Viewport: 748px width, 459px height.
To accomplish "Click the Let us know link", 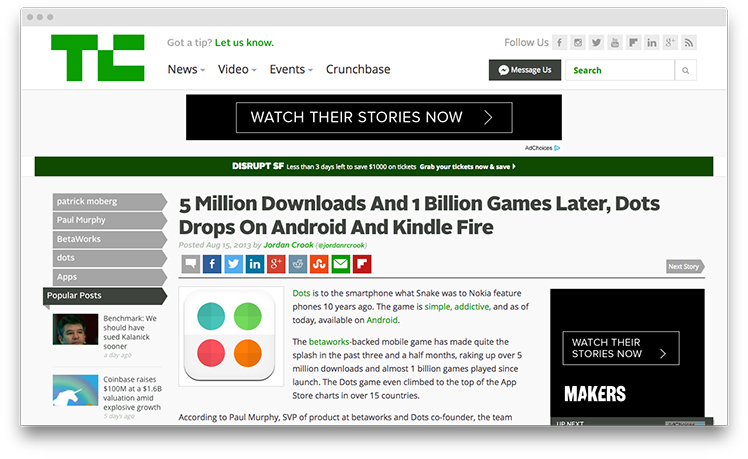I will pyautogui.click(x=244, y=42).
